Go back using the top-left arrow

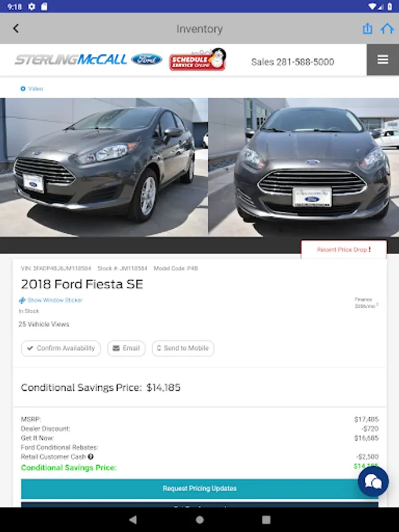(x=16, y=28)
